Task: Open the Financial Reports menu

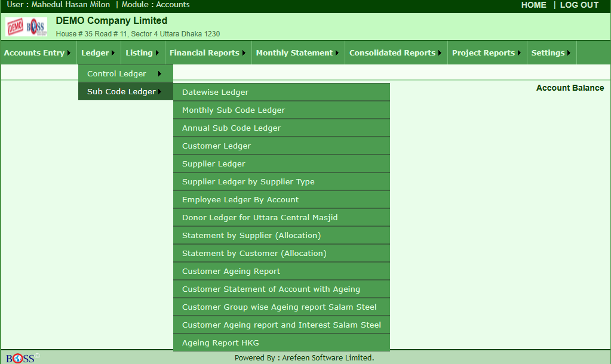Action: point(208,53)
